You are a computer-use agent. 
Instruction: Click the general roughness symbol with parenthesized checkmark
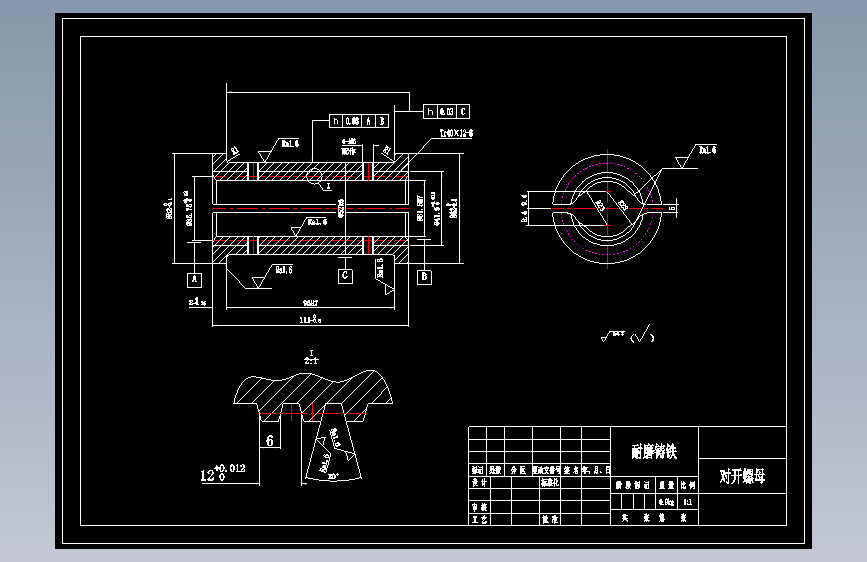point(628,334)
